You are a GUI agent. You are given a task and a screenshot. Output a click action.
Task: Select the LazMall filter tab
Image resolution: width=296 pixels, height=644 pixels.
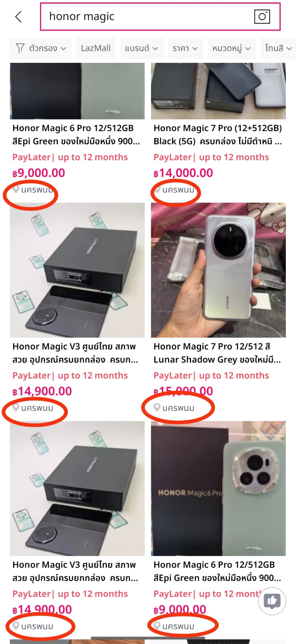pyautogui.click(x=96, y=48)
